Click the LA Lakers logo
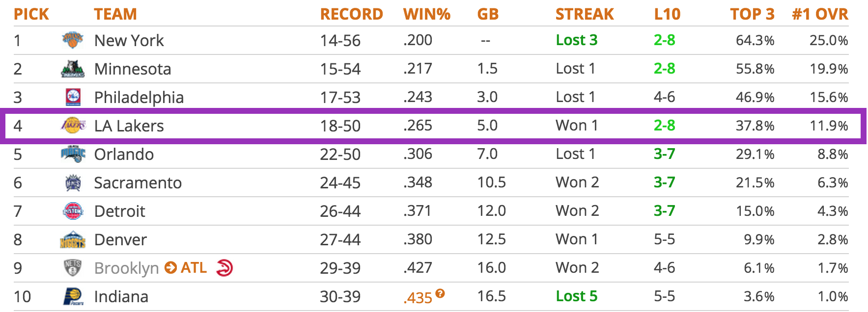 click(x=73, y=126)
